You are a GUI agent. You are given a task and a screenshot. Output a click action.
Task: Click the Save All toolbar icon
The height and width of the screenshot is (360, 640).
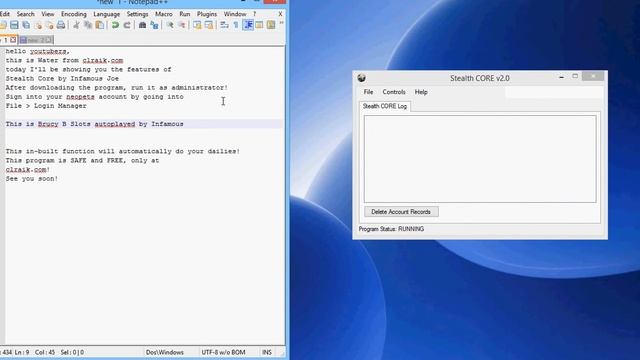tap(26, 25)
